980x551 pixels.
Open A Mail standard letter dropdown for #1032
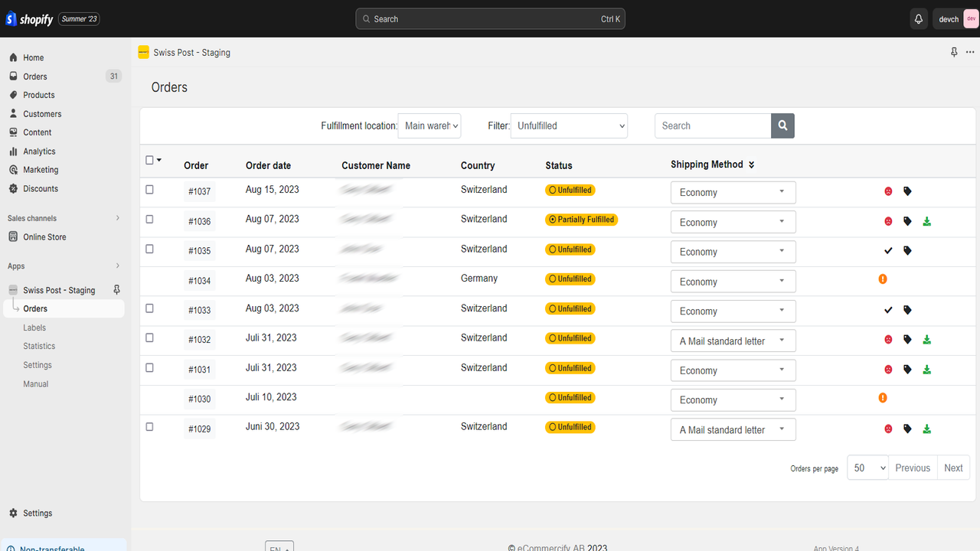click(x=733, y=341)
